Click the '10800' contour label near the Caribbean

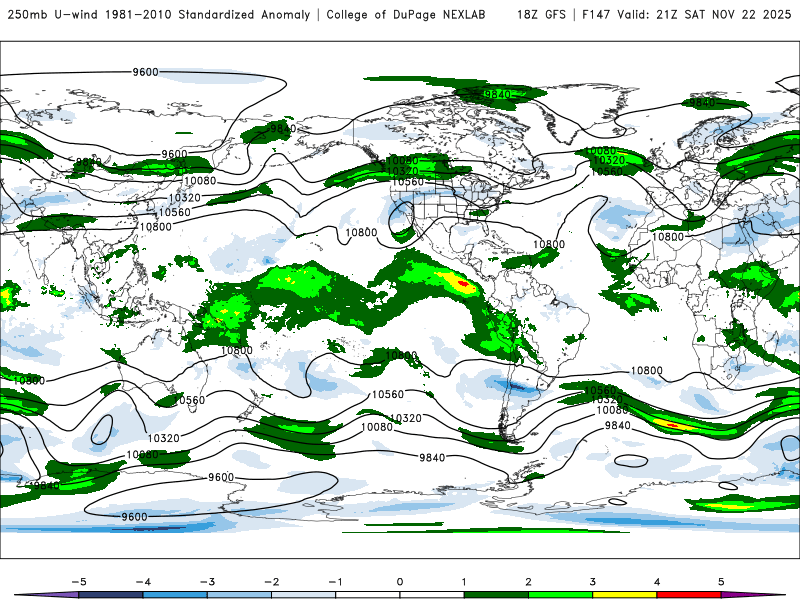(549, 244)
